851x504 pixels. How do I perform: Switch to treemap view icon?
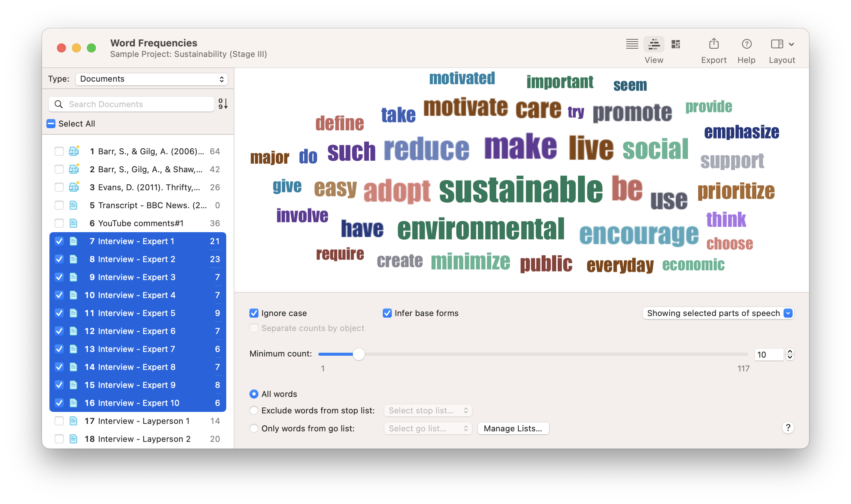point(676,44)
